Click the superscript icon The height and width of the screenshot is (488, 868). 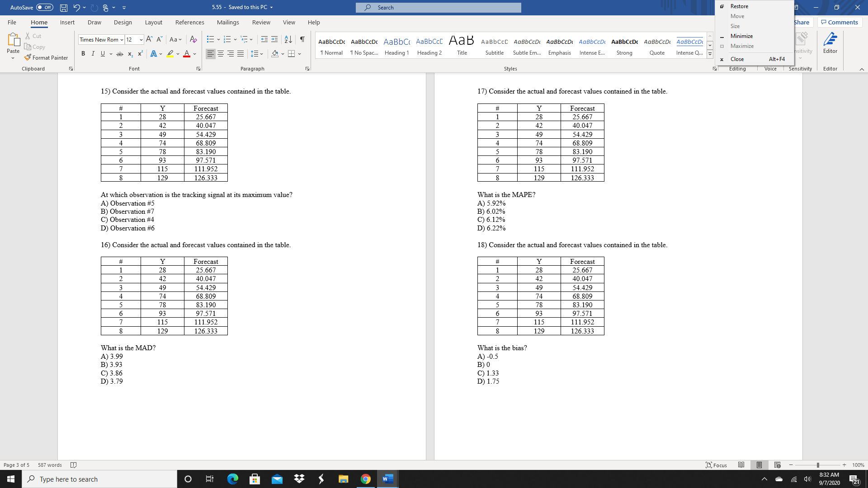(x=140, y=54)
